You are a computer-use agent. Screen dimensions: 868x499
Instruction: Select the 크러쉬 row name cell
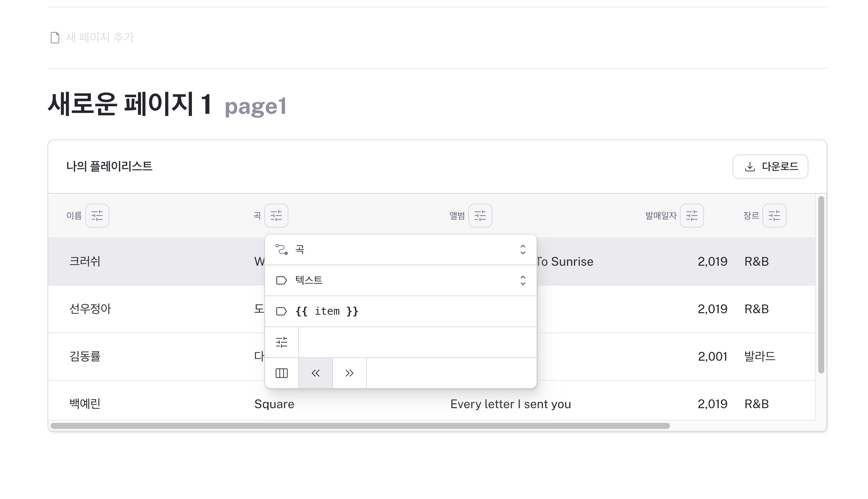(x=85, y=262)
